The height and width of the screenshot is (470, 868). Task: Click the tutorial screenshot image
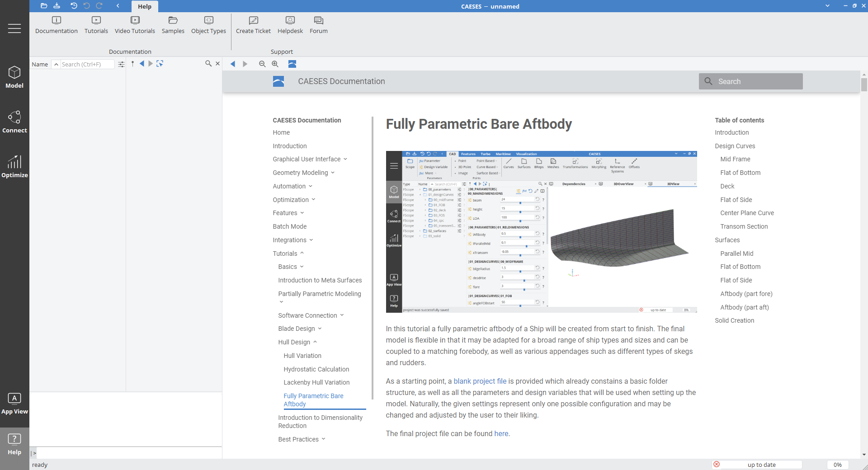(x=541, y=232)
